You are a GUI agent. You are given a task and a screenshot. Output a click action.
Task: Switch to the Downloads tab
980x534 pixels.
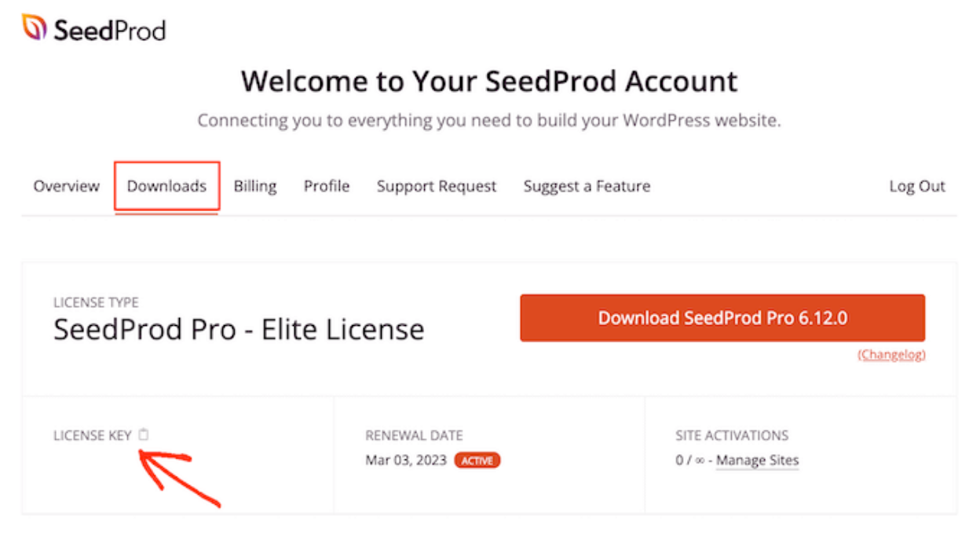(x=166, y=186)
